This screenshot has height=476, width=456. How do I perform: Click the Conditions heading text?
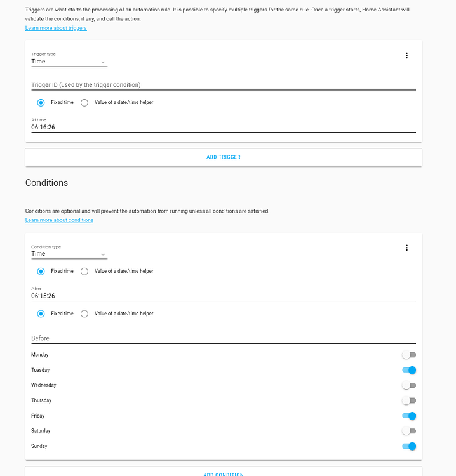[x=46, y=183]
